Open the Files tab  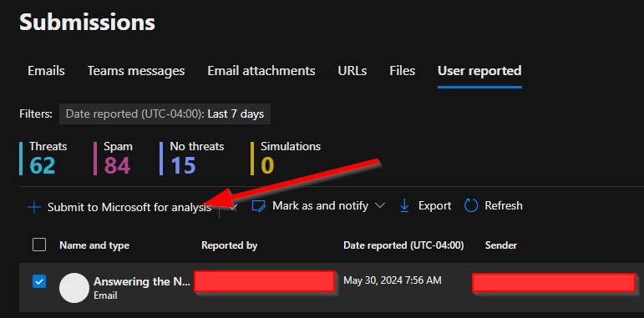coord(402,71)
